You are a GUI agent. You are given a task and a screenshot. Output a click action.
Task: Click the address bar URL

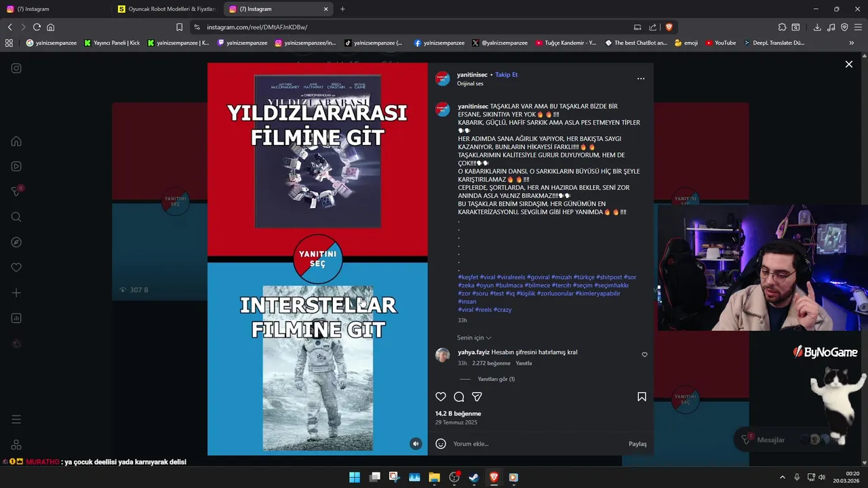(257, 27)
